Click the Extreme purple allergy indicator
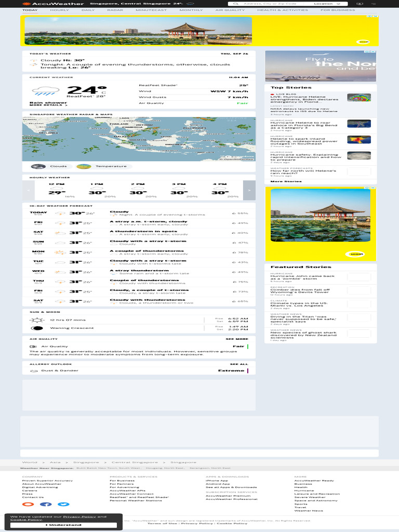The width and height of the screenshot is (399, 532). (248, 371)
